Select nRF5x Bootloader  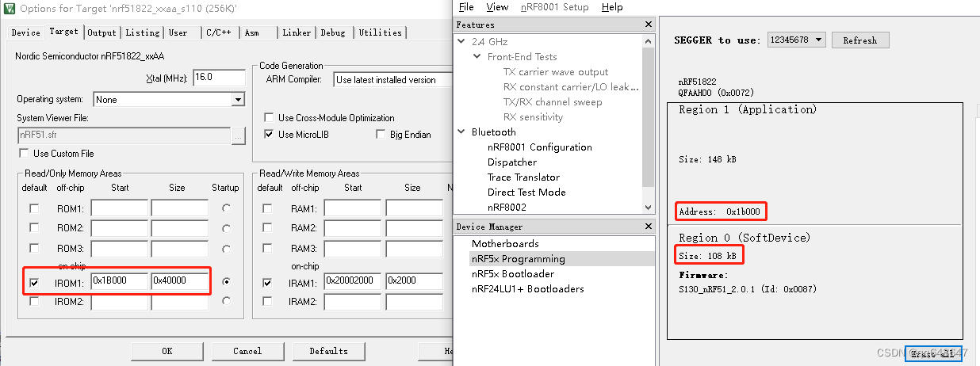pos(512,273)
